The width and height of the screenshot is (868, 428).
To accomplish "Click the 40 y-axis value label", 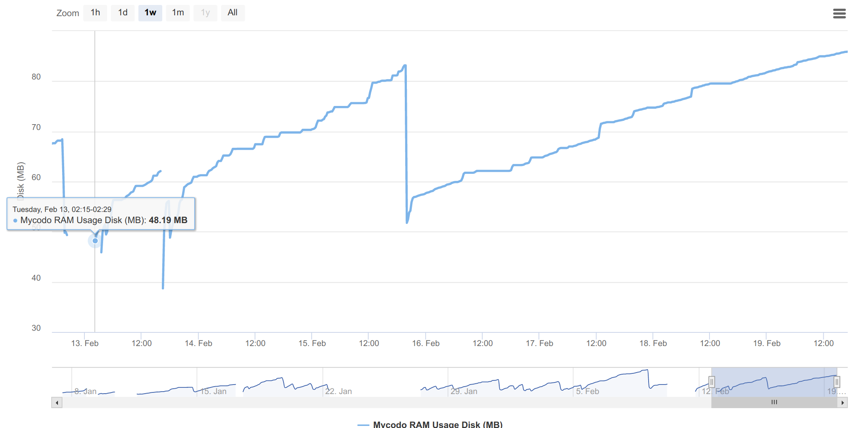I will pos(36,278).
